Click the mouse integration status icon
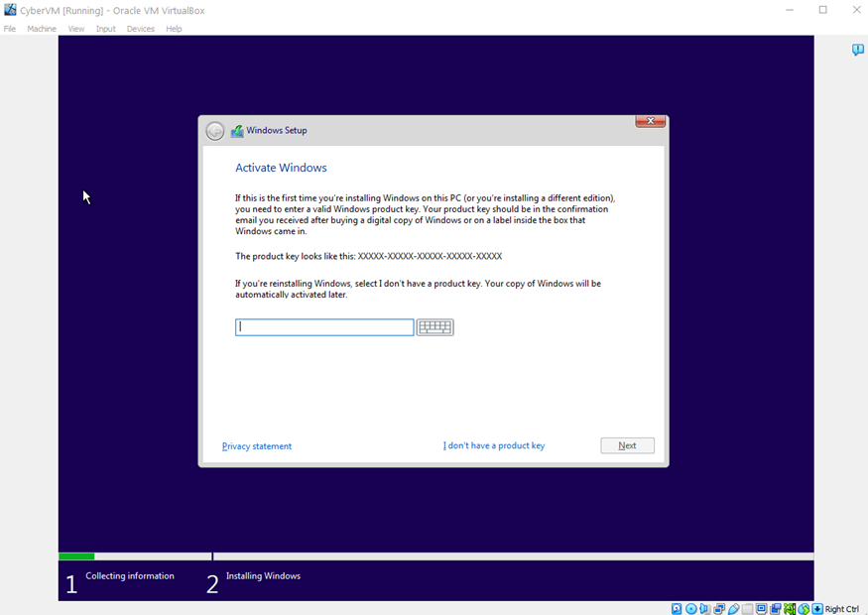This screenshot has height=615, width=868. pyautogui.click(x=804, y=609)
